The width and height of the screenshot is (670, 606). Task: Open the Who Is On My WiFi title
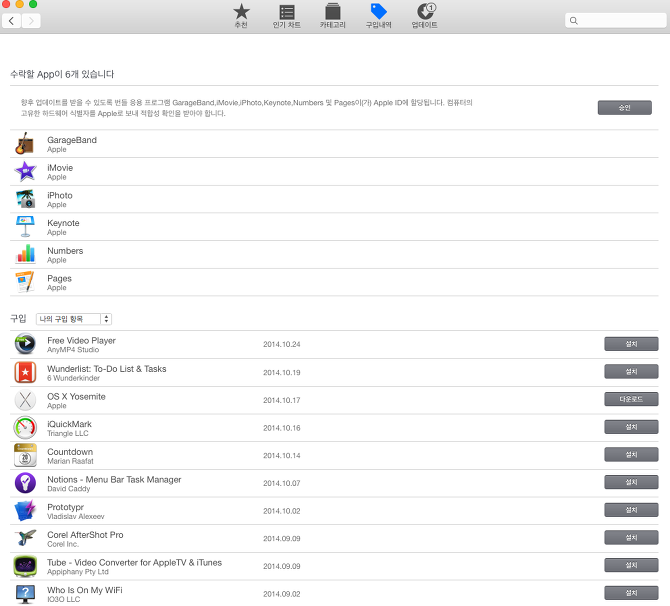click(85, 590)
